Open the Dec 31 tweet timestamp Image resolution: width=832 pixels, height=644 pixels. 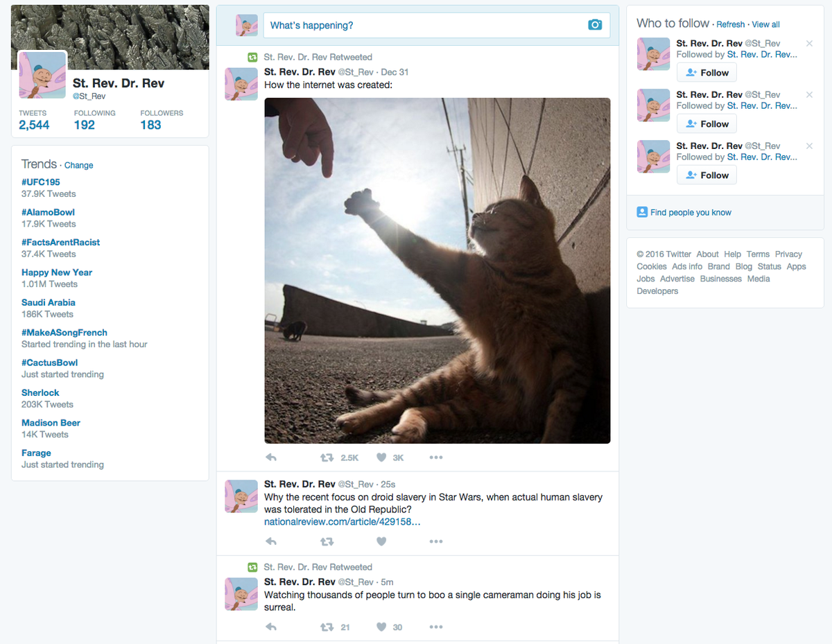[x=395, y=72]
